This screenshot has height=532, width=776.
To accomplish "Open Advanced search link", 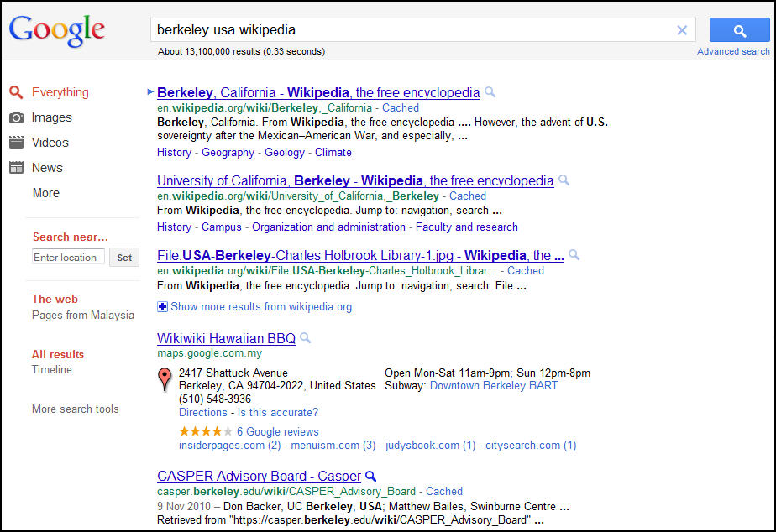I will coord(733,51).
